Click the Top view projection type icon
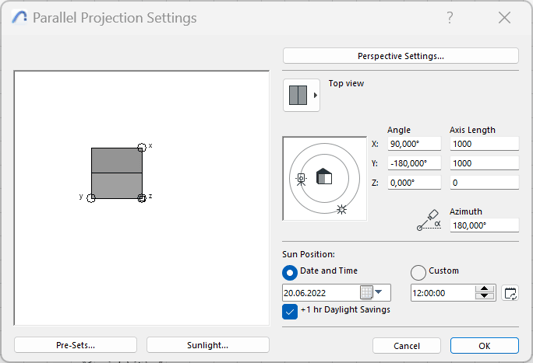 [x=298, y=95]
